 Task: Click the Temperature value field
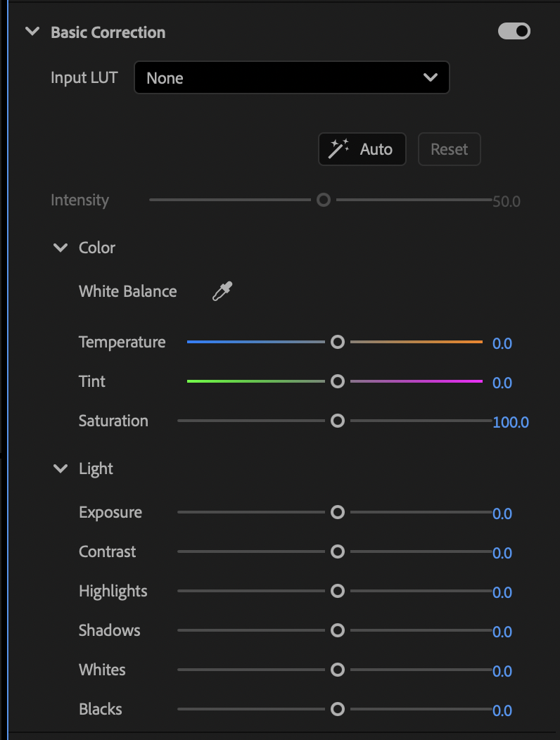(x=502, y=343)
